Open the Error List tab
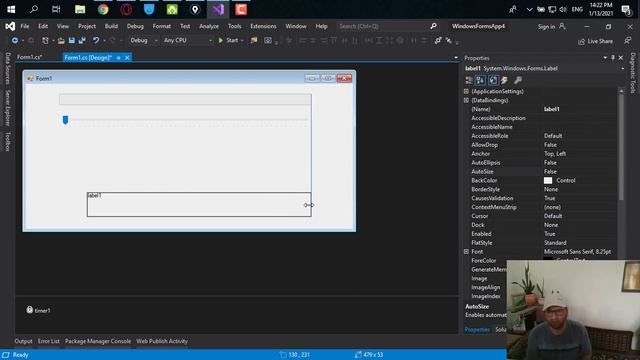The width and height of the screenshot is (640, 360). coord(49,341)
